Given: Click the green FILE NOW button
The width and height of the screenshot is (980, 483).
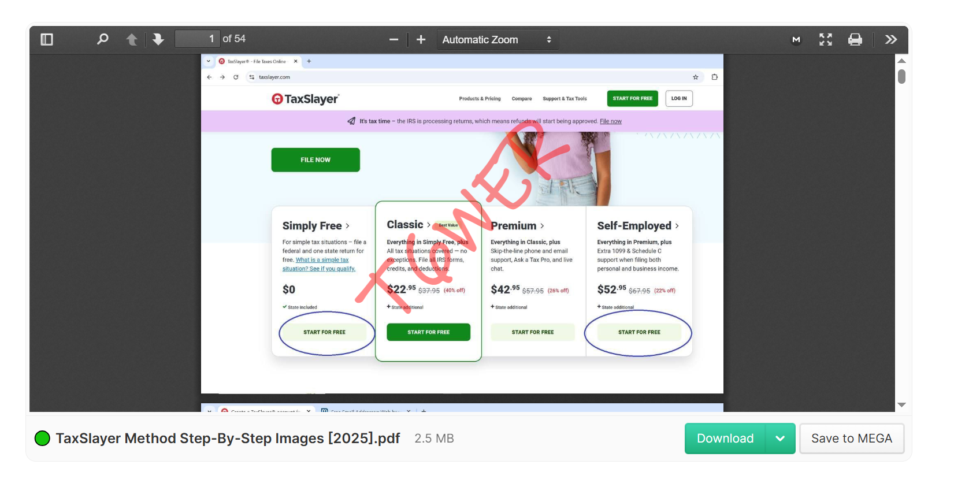Looking at the screenshot, I should coord(315,160).
